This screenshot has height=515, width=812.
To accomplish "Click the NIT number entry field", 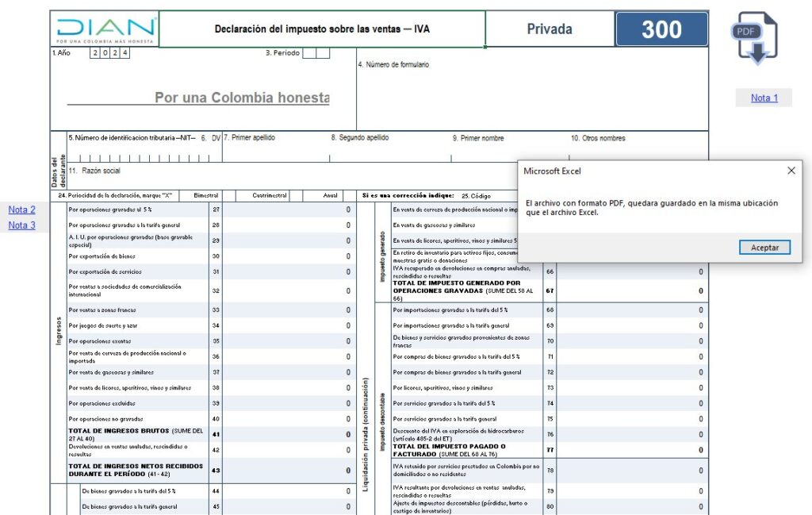I will (139, 157).
